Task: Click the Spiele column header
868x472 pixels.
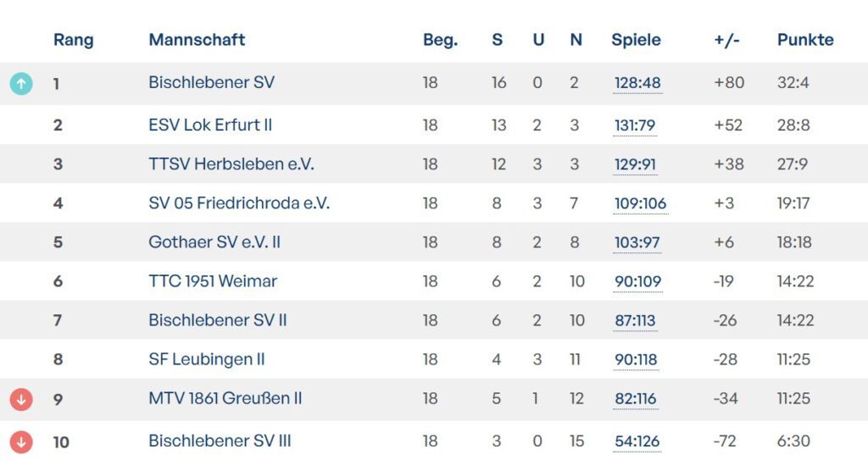Action: [x=636, y=40]
